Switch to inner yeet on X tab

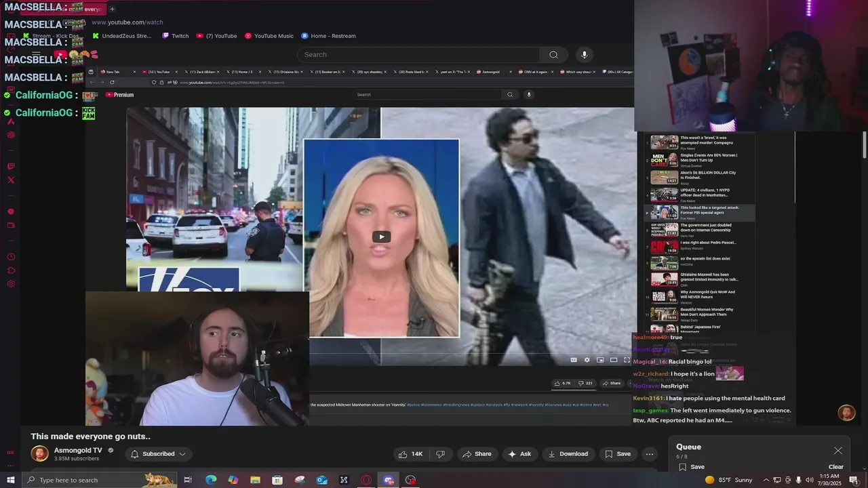[x=451, y=71]
